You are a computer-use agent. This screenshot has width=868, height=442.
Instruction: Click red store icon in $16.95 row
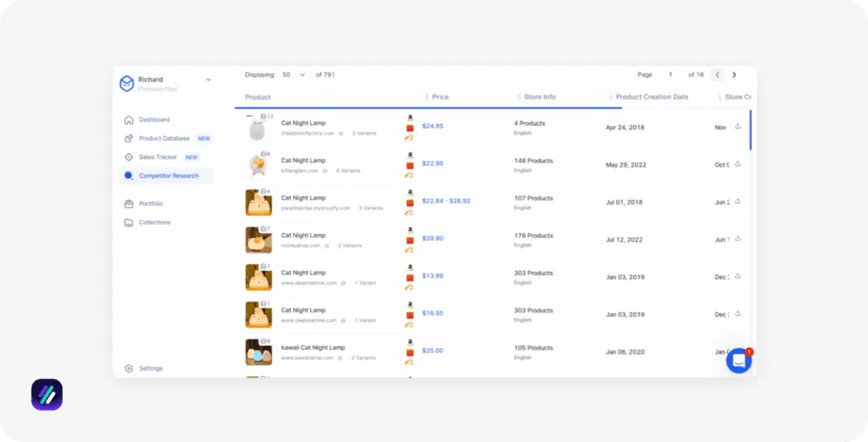point(410,315)
